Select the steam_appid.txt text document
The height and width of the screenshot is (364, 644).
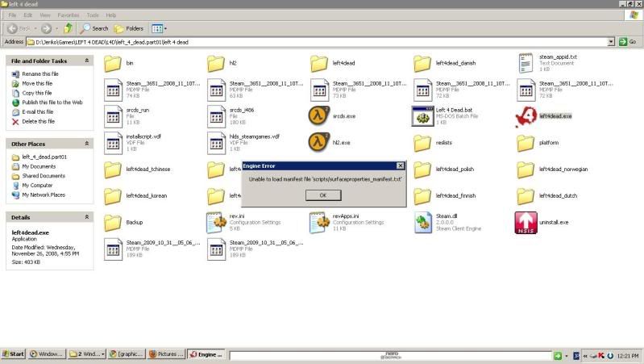point(526,63)
